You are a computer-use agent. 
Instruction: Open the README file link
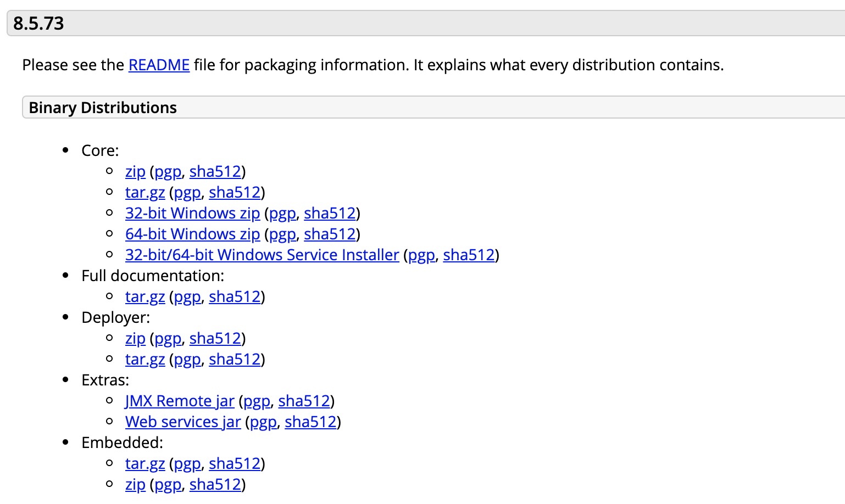click(x=159, y=65)
